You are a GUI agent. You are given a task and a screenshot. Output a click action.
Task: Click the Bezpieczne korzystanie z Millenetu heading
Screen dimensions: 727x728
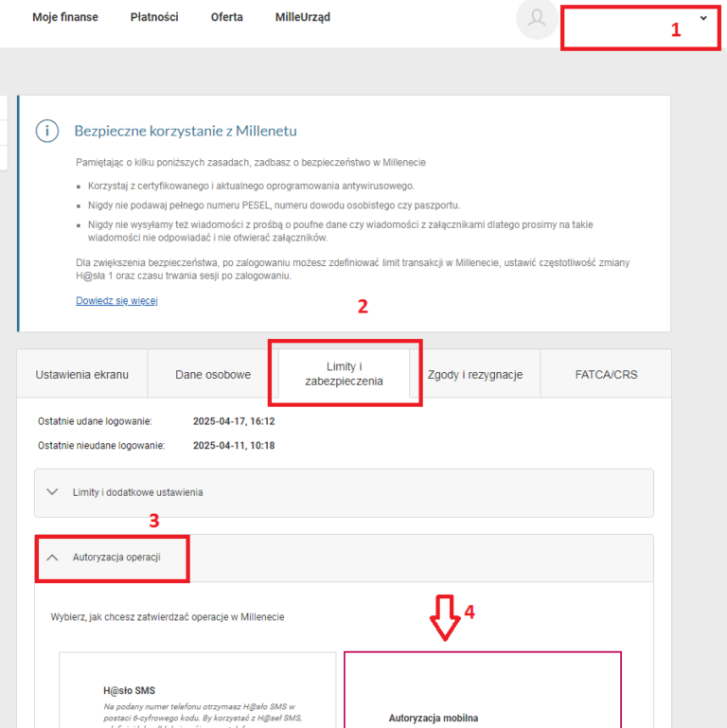click(186, 131)
